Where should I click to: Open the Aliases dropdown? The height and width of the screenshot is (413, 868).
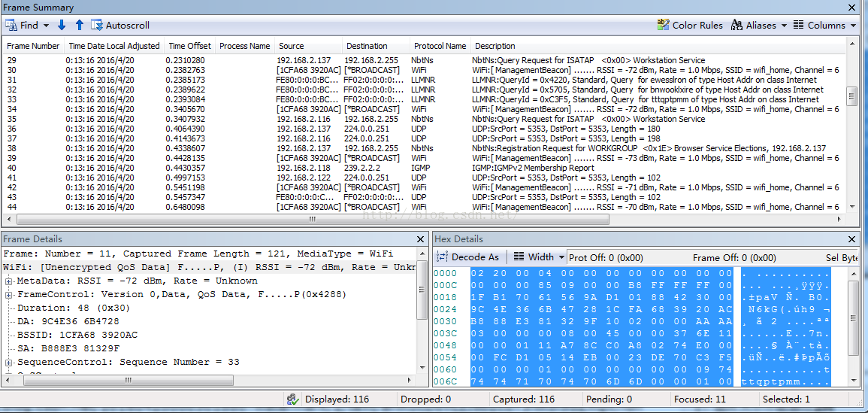click(758, 26)
